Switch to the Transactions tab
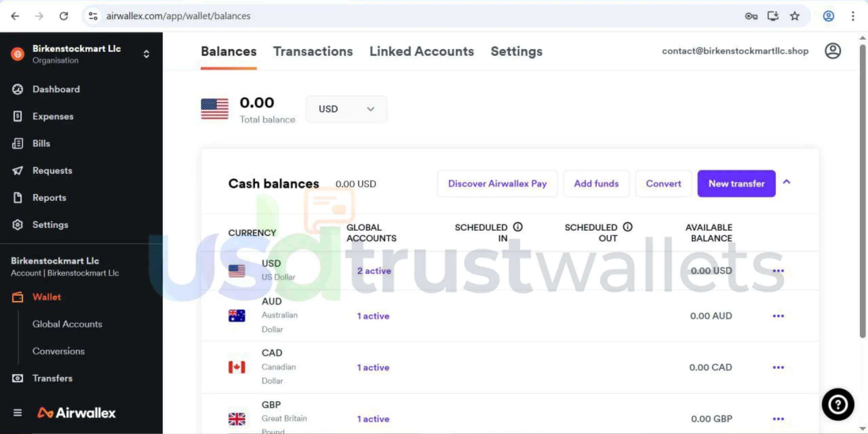868x434 pixels. [x=313, y=52]
